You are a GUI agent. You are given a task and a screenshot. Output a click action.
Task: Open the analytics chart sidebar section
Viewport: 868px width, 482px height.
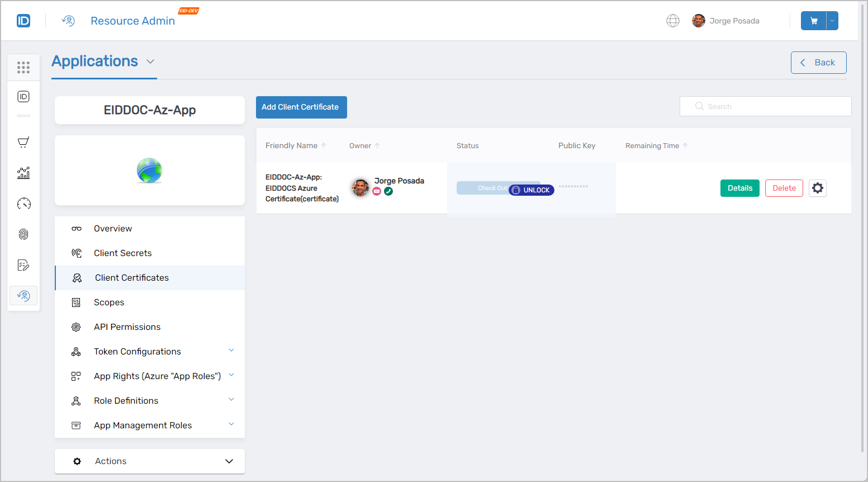(x=23, y=173)
